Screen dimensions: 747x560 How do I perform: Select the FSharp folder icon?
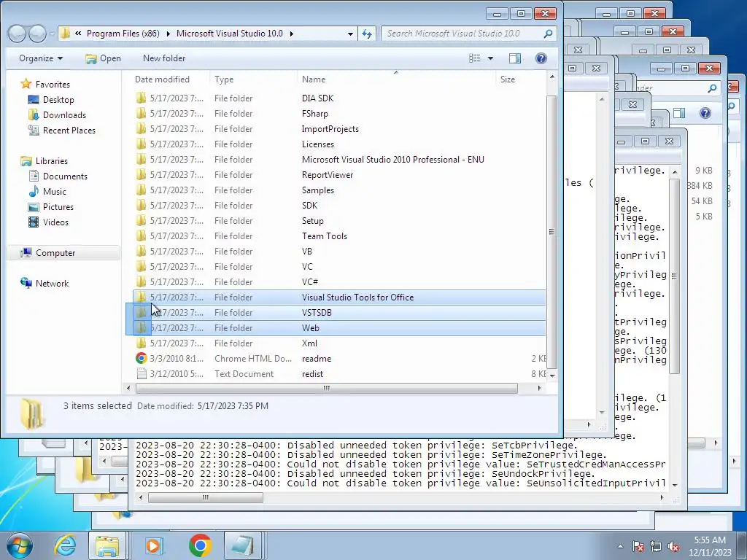coord(141,113)
